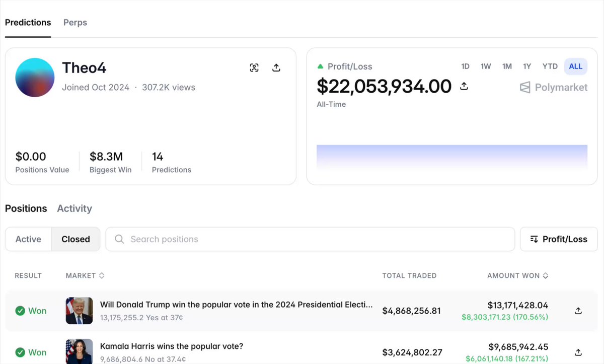Select the Positions tab

26,208
